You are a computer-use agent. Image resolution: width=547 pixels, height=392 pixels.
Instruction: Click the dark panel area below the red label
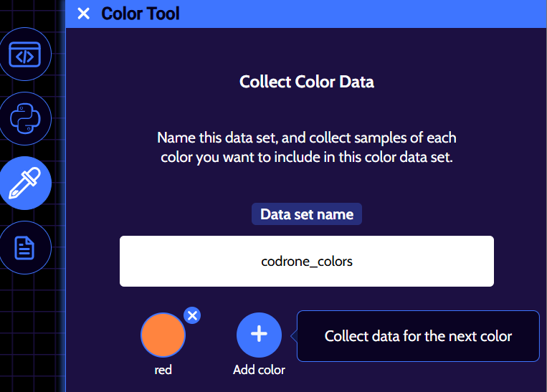coord(163,386)
